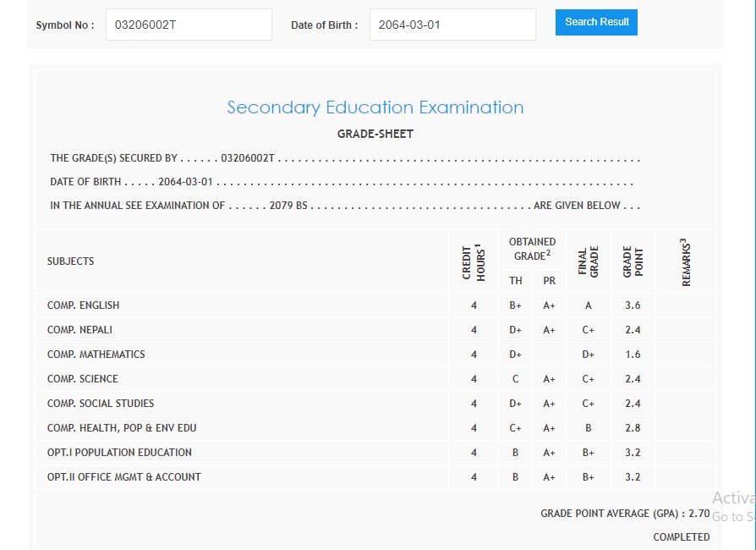Image resolution: width=756 pixels, height=550 pixels.
Task: Select the COMP. ENGLISH subject row
Action: pos(84,305)
